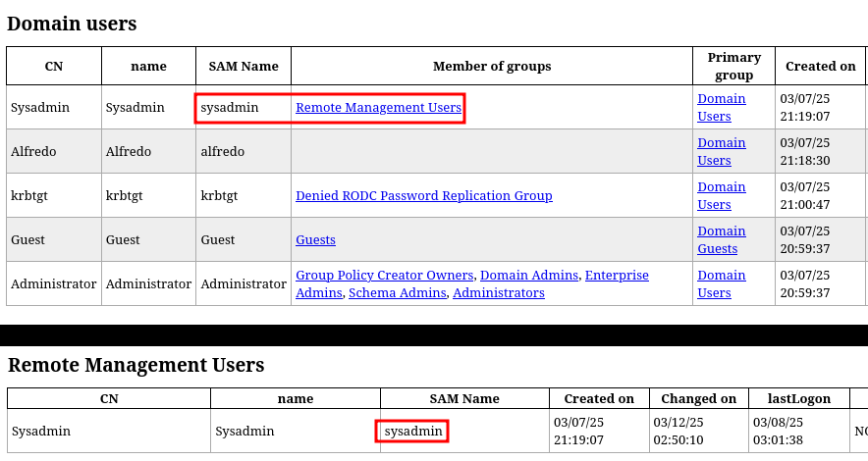Click SAM Name header in Domain users table
The width and height of the screenshot is (868, 461).
pos(244,67)
